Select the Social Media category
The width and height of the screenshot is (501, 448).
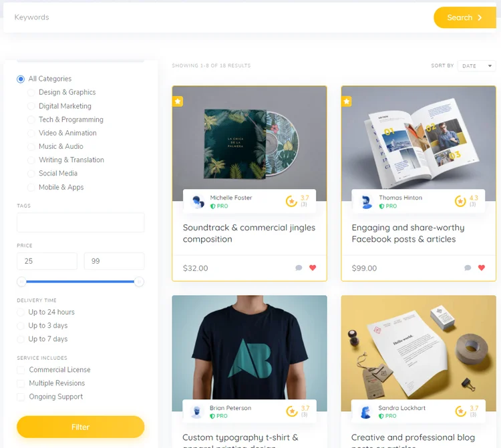click(31, 174)
